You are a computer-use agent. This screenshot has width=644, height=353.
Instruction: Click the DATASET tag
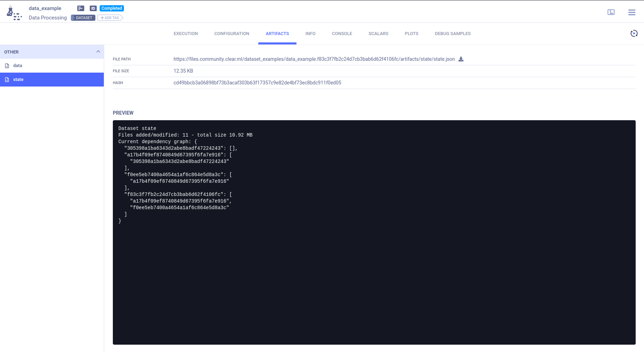tap(83, 18)
